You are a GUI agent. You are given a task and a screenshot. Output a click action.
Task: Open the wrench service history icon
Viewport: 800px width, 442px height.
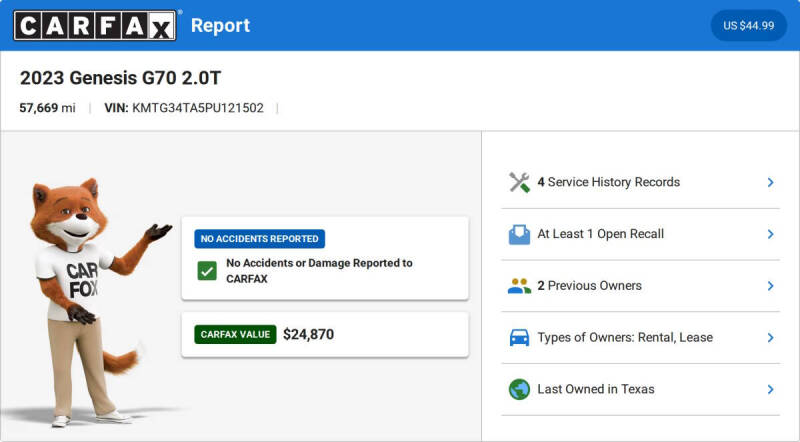tap(519, 182)
